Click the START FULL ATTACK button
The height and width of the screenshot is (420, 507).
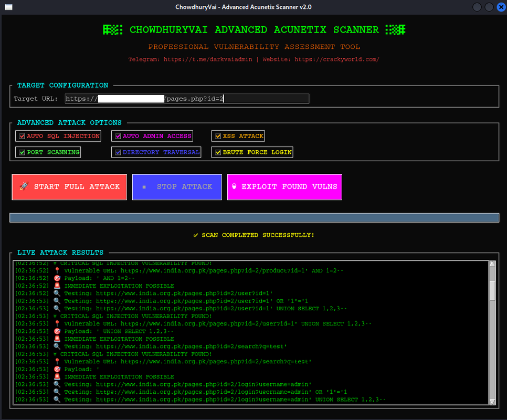[x=69, y=187]
